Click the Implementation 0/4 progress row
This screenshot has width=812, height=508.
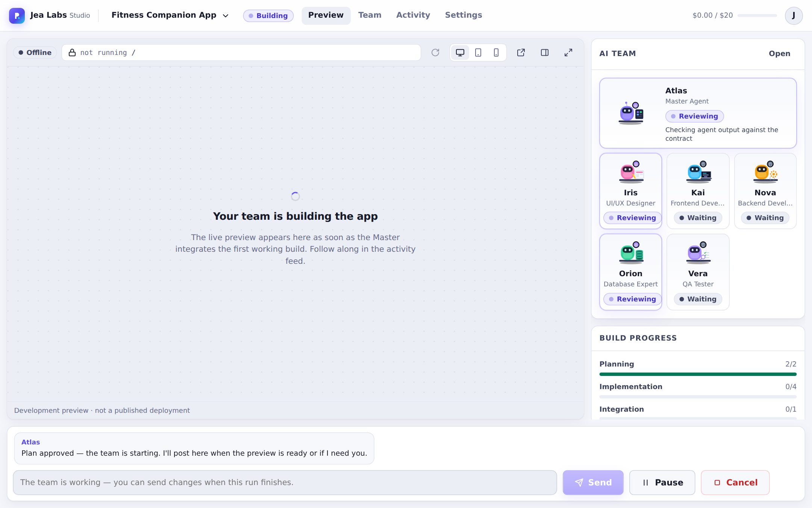coord(698,391)
